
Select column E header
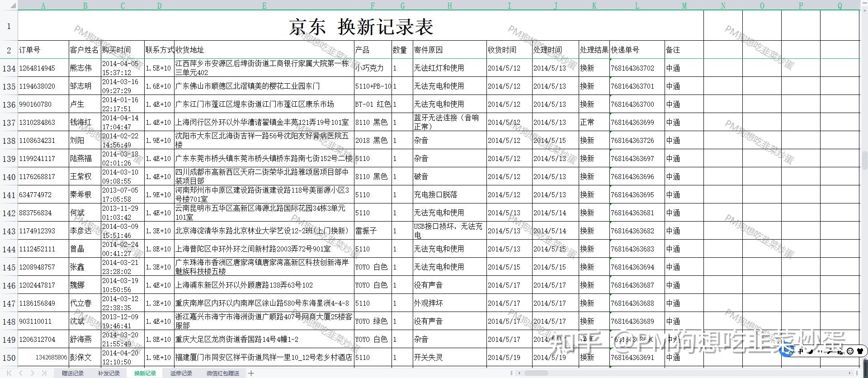pos(264,6)
